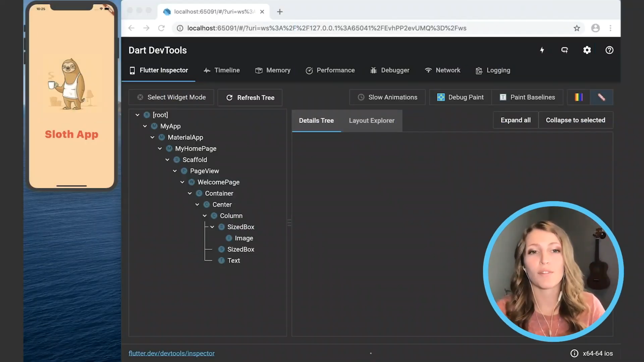This screenshot has width=644, height=362.
Task: Enable Debug Paint
Action: tap(460, 97)
